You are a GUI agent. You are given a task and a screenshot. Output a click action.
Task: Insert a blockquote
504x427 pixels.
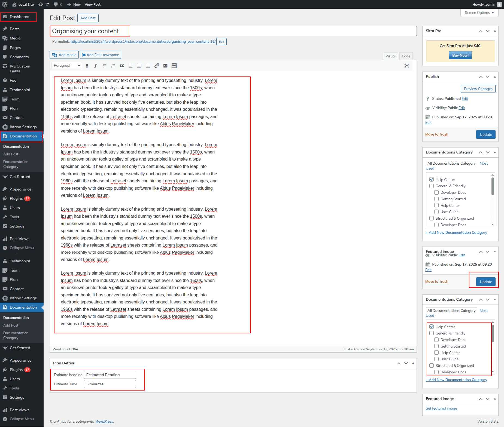(x=122, y=66)
